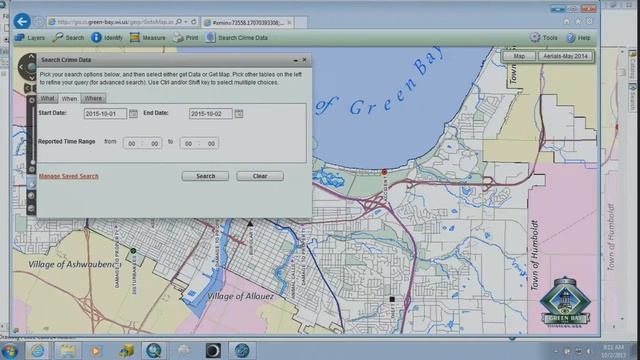Activate the Identify tool
The height and width of the screenshot is (360, 640).
coord(107,38)
